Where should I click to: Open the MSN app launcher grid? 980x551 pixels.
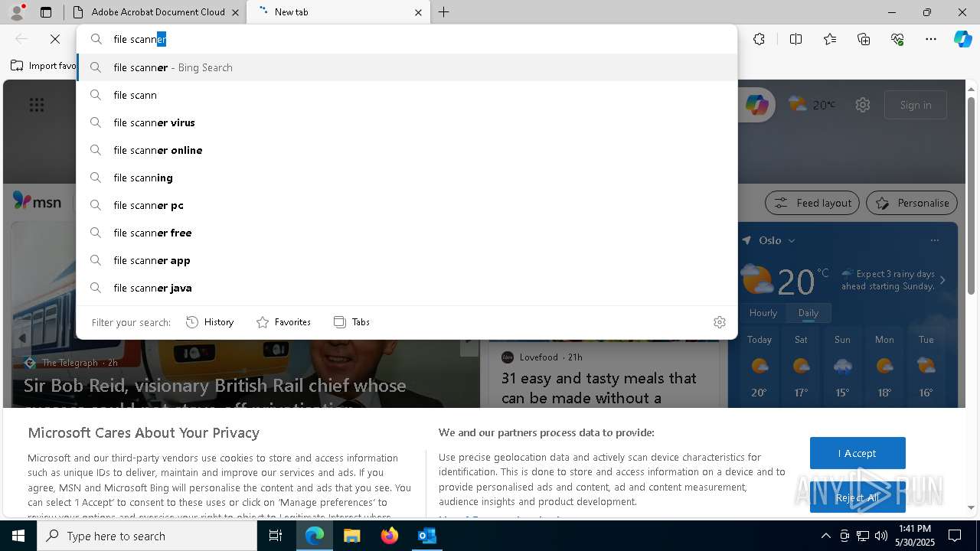[x=37, y=105]
